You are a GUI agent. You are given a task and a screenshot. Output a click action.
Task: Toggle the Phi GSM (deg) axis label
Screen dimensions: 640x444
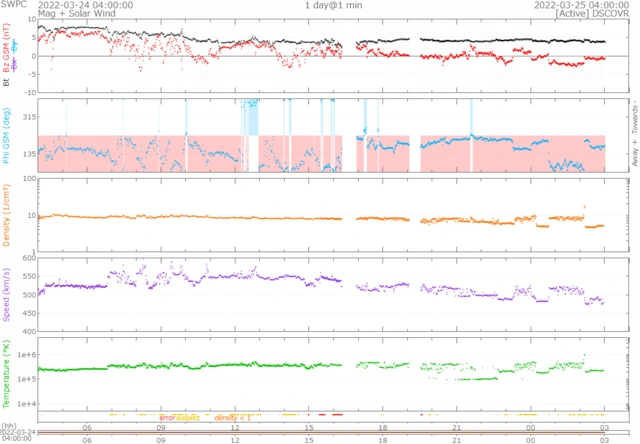[x=7, y=136]
